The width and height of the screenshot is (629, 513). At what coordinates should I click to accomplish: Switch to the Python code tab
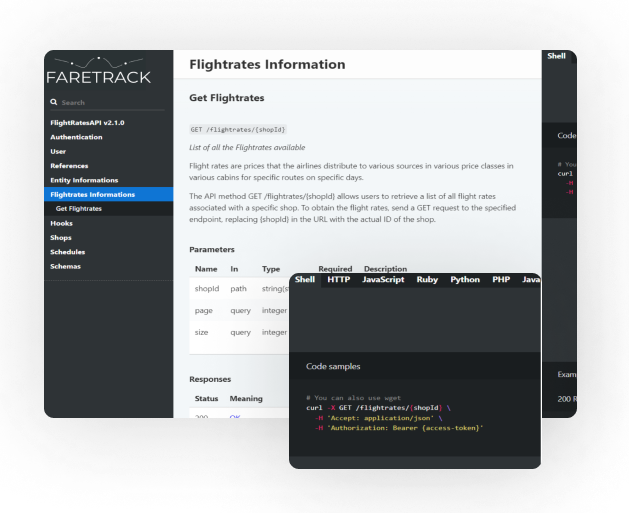coord(465,280)
